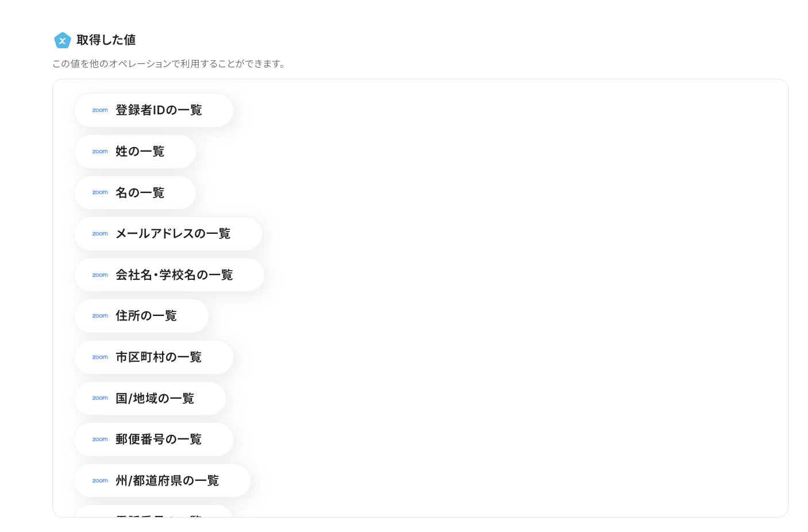Image resolution: width=808 pixels, height=532 pixels.
Task: Click zoom logo on メールアドレスの一覧 chip
Action: pyautogui.click(x=100, y=234)
